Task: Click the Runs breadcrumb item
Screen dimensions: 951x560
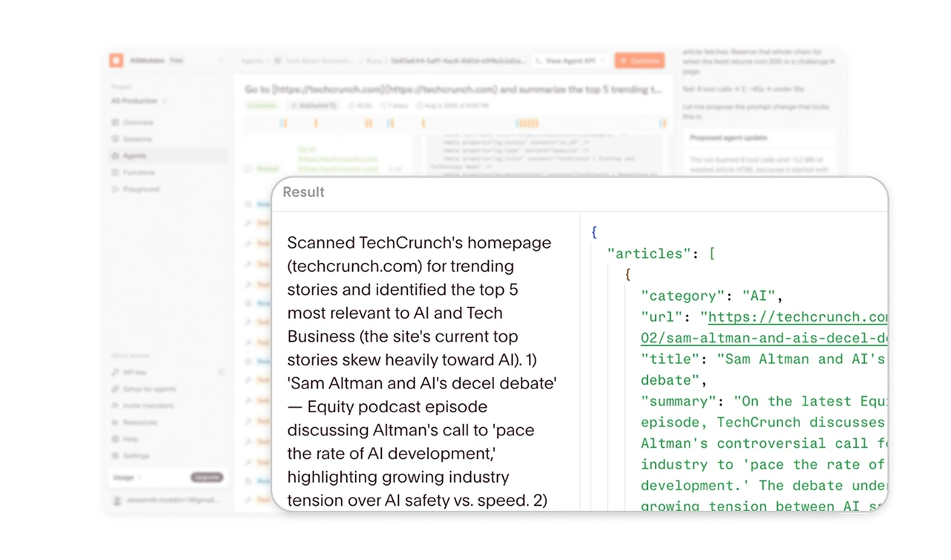Action: (x=375, y=60)
